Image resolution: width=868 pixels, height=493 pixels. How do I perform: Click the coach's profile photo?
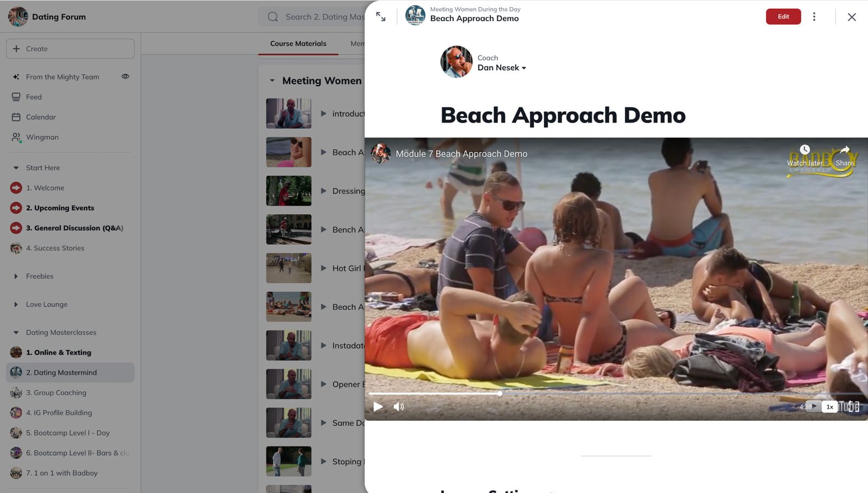pos(456,62)
